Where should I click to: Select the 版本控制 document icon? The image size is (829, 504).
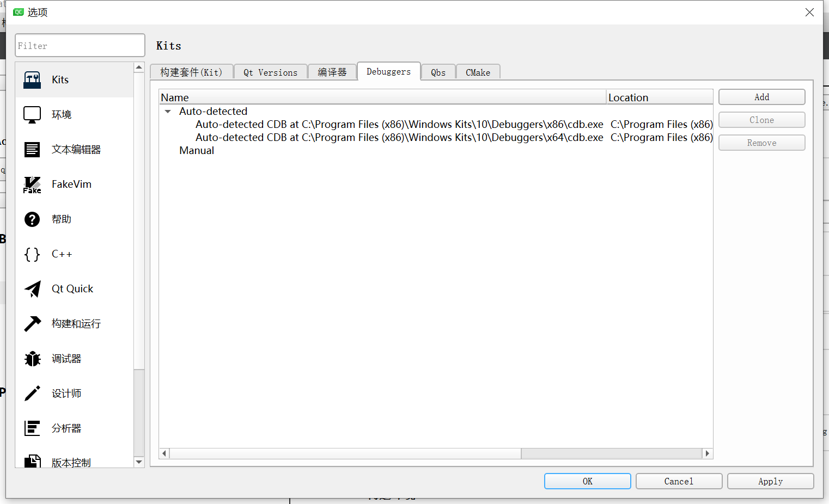[32, 461]
